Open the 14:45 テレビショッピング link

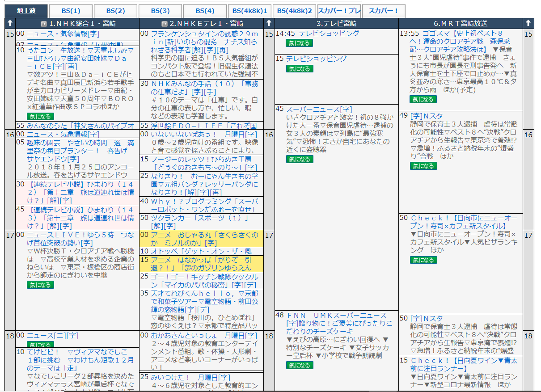coord(329,34)
